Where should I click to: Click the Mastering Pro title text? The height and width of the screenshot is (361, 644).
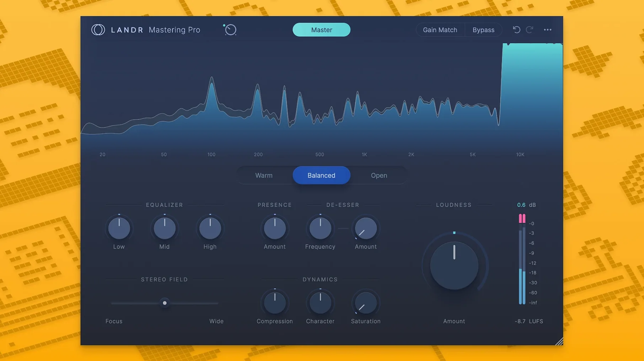174,30
